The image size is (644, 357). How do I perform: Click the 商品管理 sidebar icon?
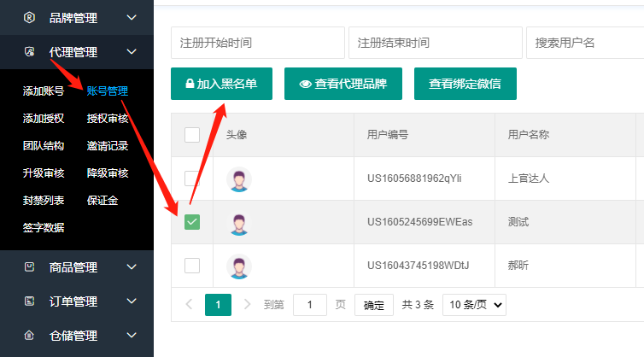click(x=30, y=267)
